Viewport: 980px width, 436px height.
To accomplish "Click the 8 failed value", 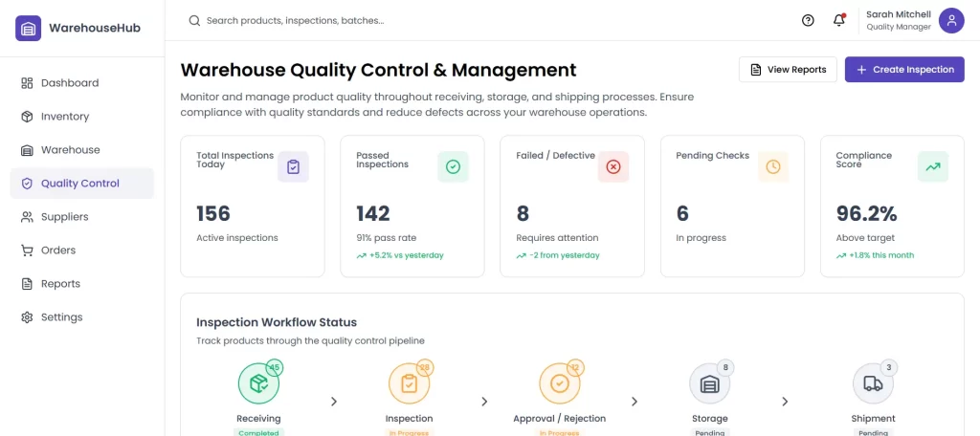I will pyautogui.click(x=523, y=213).
